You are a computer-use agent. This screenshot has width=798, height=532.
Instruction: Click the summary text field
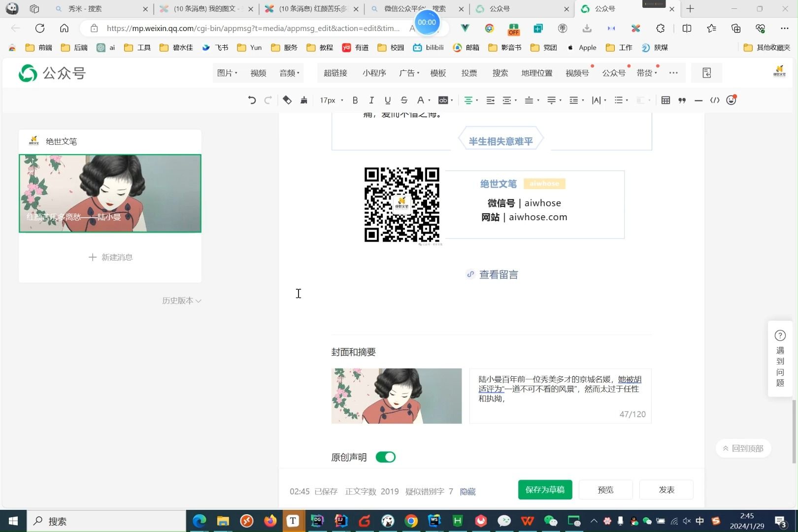pos(561,396)
